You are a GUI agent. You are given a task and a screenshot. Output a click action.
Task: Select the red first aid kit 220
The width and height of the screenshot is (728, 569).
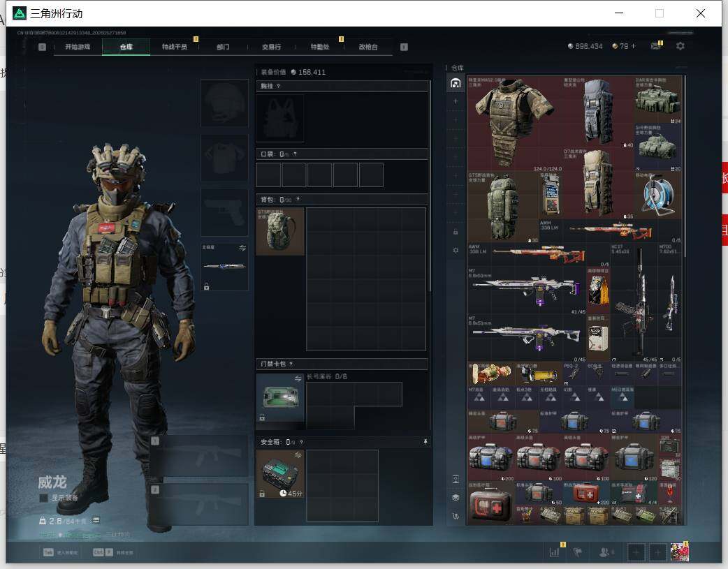tap(586, 493)
